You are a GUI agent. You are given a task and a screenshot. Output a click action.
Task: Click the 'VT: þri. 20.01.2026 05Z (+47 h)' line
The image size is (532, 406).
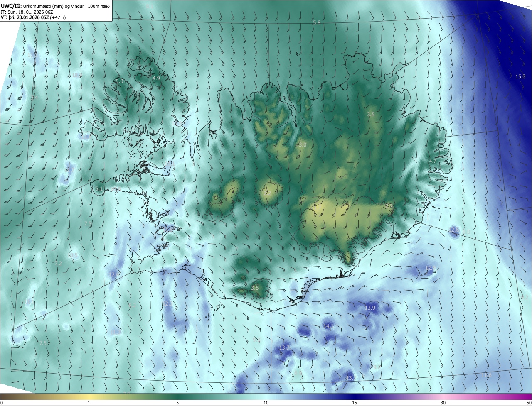(33, 17)
